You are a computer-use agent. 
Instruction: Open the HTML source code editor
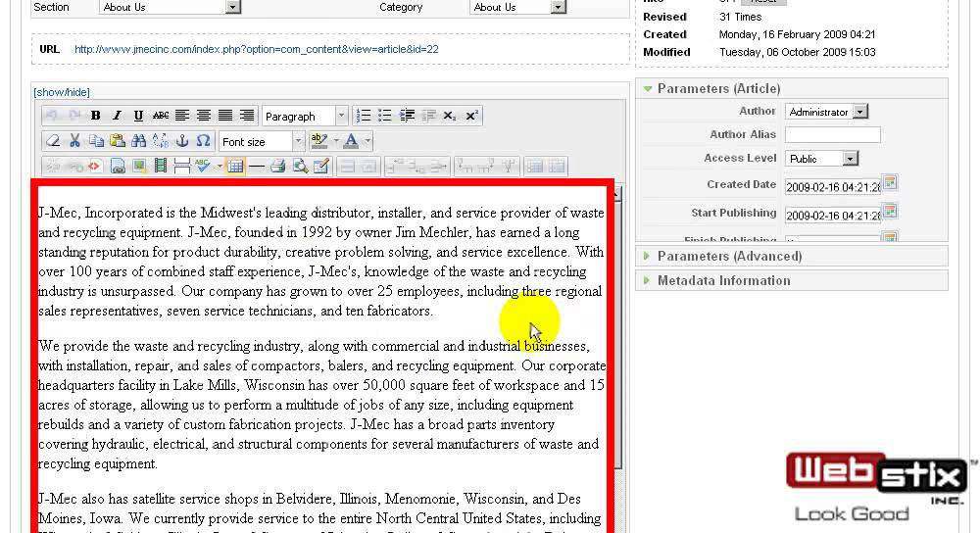tap(95, 167)
